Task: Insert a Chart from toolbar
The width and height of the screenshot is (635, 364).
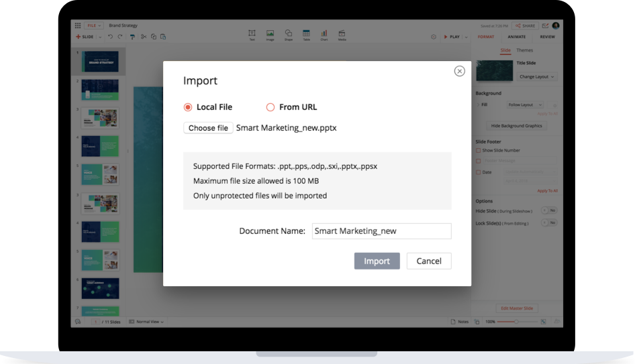Action: [324, 35]
